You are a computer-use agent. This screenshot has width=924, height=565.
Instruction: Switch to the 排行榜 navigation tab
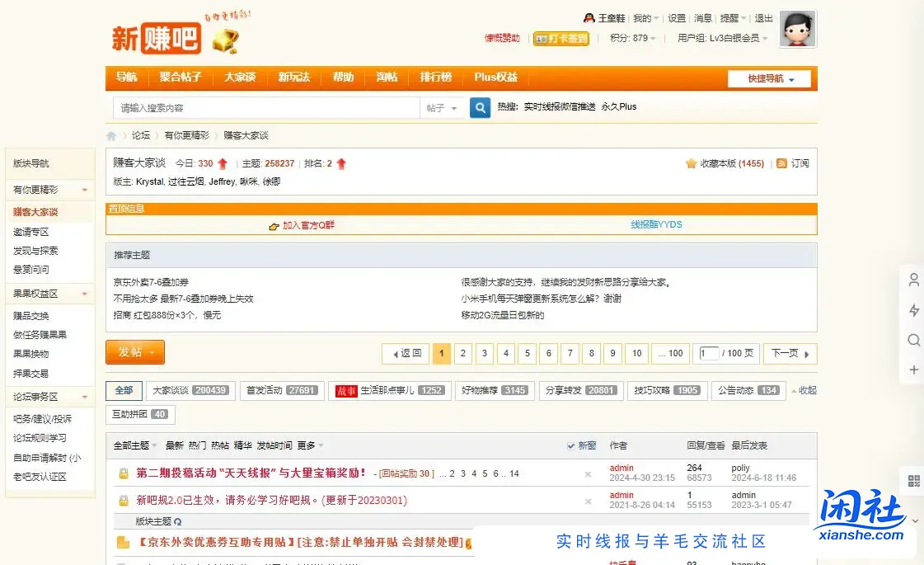(435, 78)
